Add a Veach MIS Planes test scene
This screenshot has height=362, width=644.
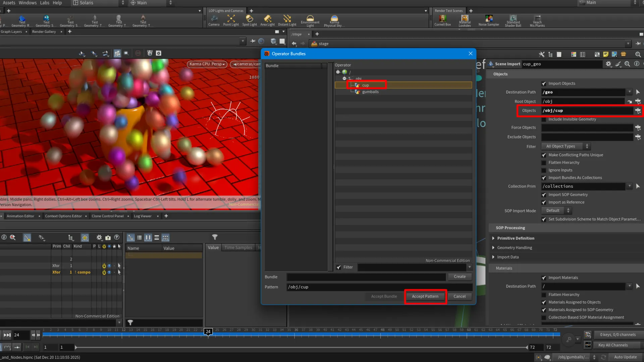[537, 20]
